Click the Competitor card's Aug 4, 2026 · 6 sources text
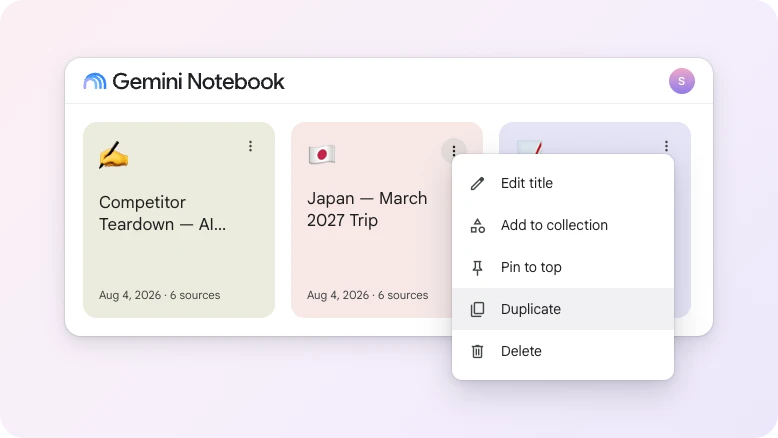 pos(159,295)
